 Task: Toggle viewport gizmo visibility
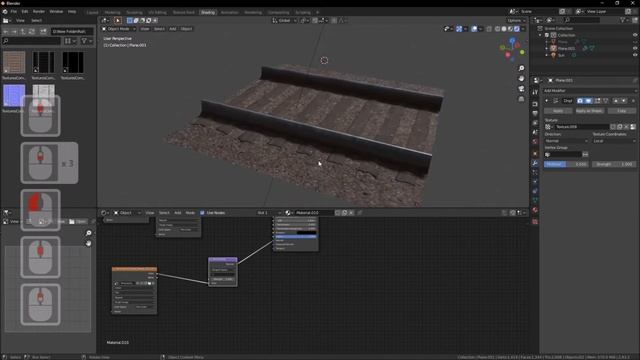(459, 29)
